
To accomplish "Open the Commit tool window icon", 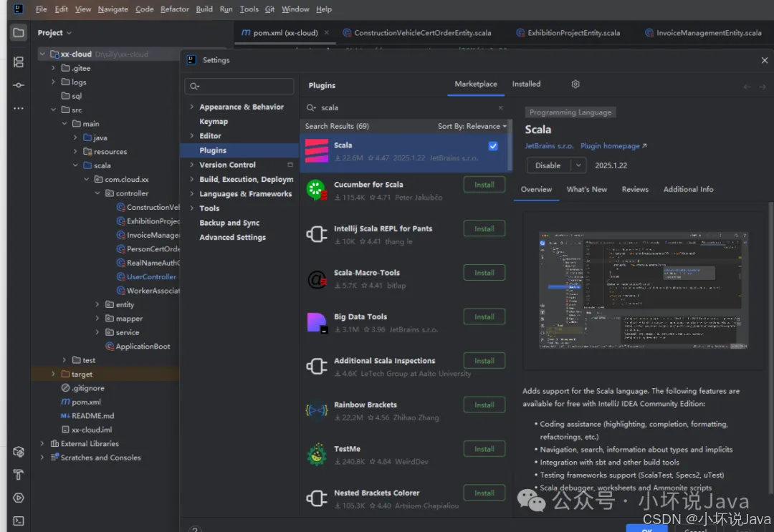I will 18,84.
